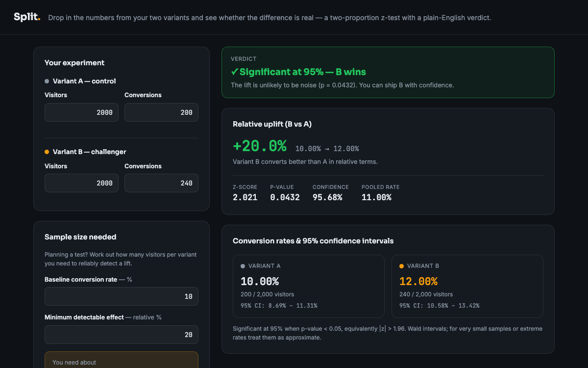Click the Variant B 12.00% conversion rate
Screen dimensions: 588x368
[x=418, y=282]
